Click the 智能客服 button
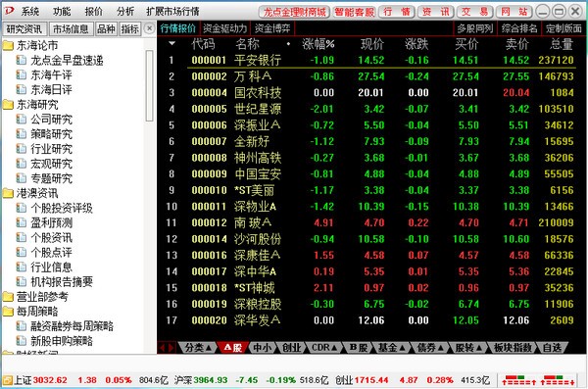This screenshot has height=389, width=588. [355, 12]
